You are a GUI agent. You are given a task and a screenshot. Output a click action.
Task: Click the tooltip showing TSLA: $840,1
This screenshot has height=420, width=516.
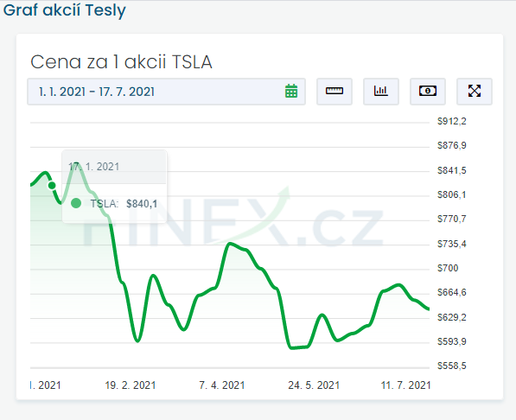(114, 187)
